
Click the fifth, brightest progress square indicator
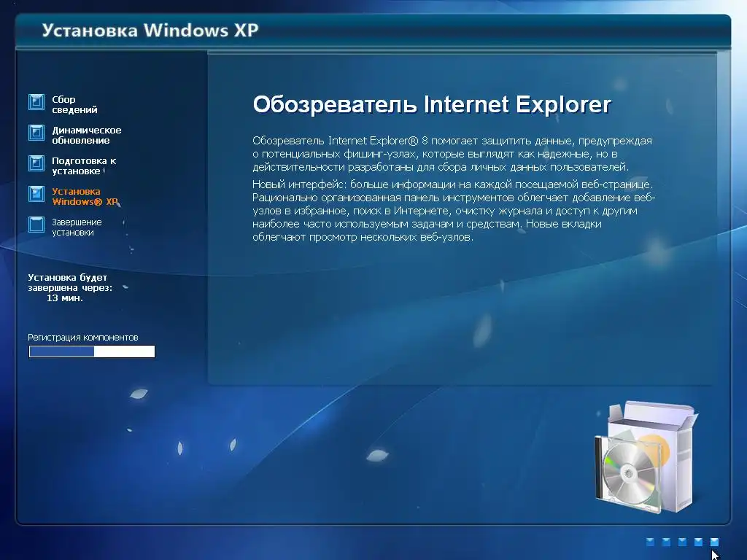click(714, 542)
